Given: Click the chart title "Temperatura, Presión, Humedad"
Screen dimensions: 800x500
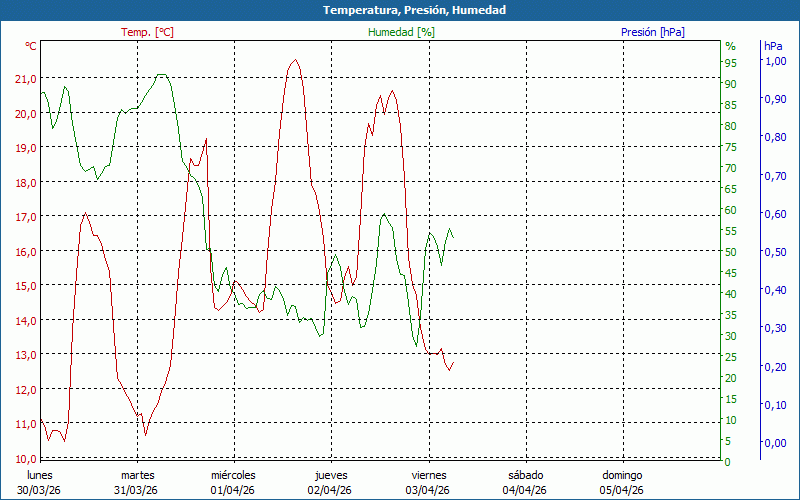Looking at the screenshot, I should point(400,10).
